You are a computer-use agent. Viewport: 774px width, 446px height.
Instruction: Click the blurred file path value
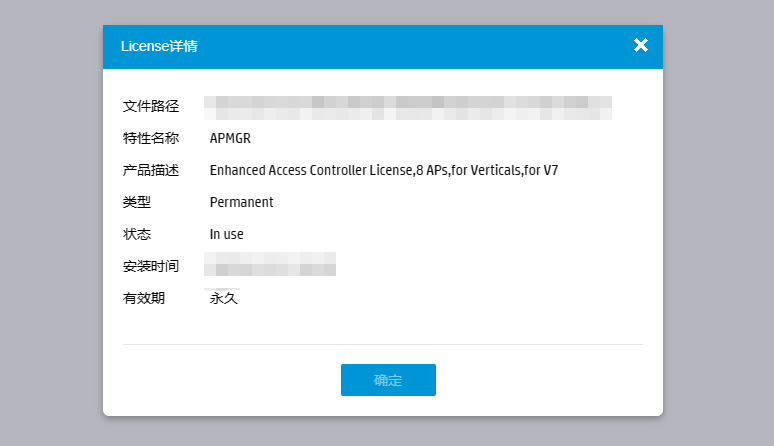[x=407, y=107]
